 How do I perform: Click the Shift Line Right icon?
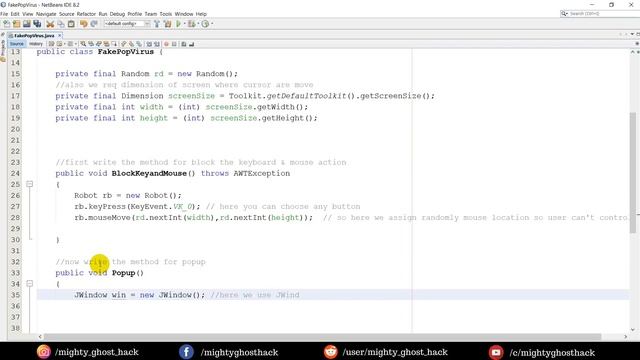pos(156,44)
